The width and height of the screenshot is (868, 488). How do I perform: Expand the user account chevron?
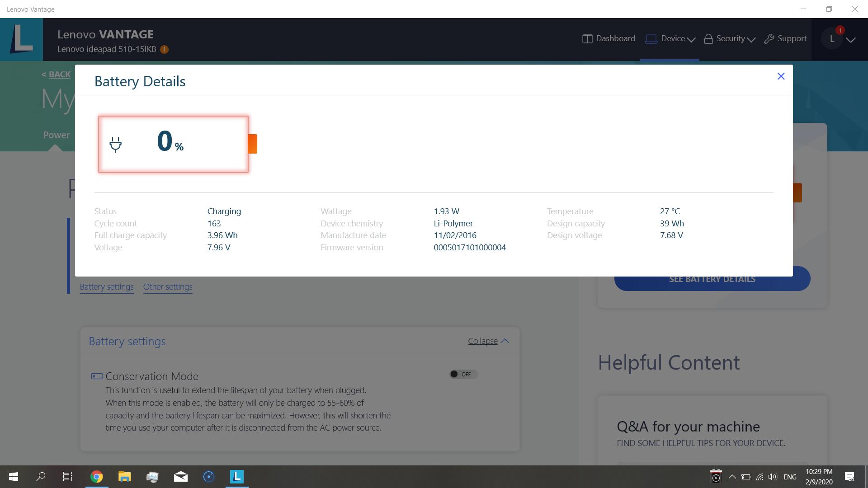click(x=850, y=40)
